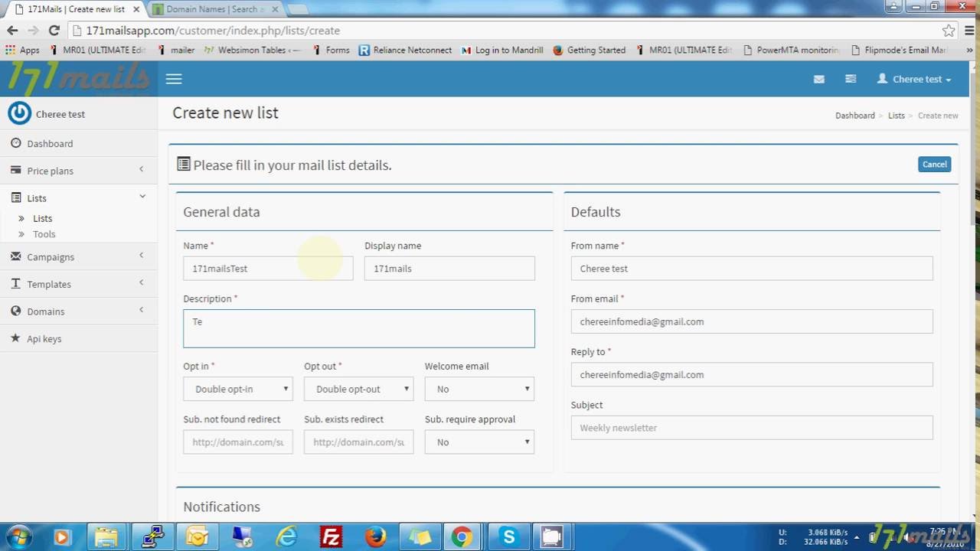This screenshot has height=551, width=980.
Task: Follow the Dashboard breadcrumb link
Action: tap(855, 116)
